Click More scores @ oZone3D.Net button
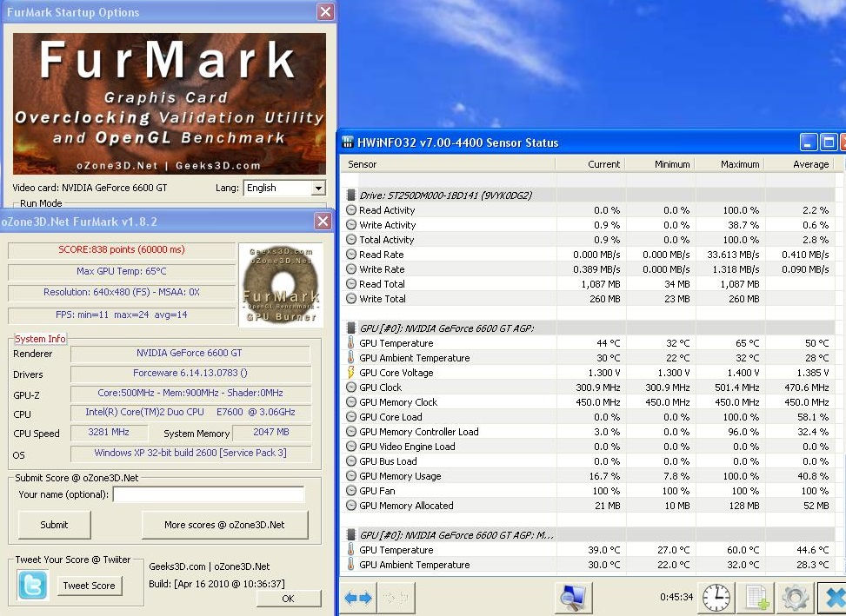Screen dimensions: 846x616 tap(224, 525)
